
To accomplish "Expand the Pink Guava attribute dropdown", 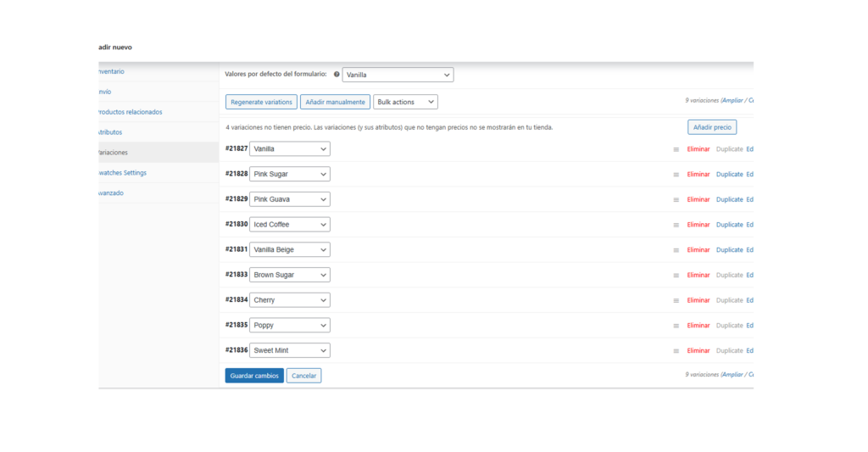I will [x=289, y=199].
